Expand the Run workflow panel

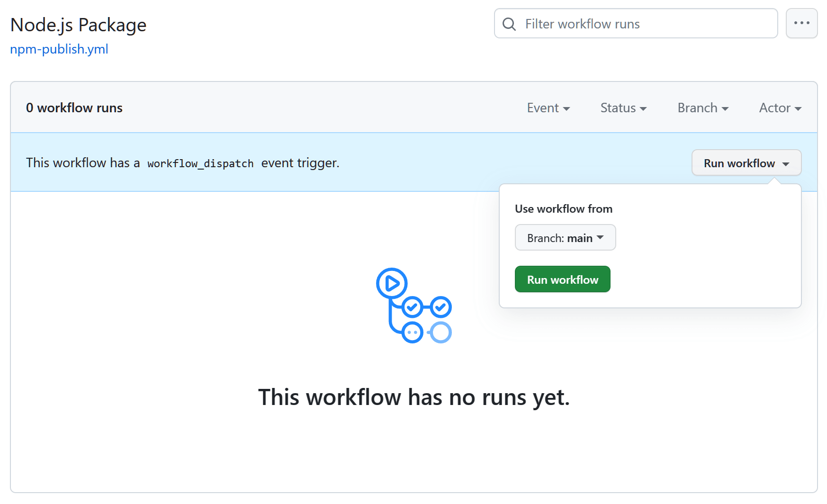pyautogui.click(x=746, y=162)
